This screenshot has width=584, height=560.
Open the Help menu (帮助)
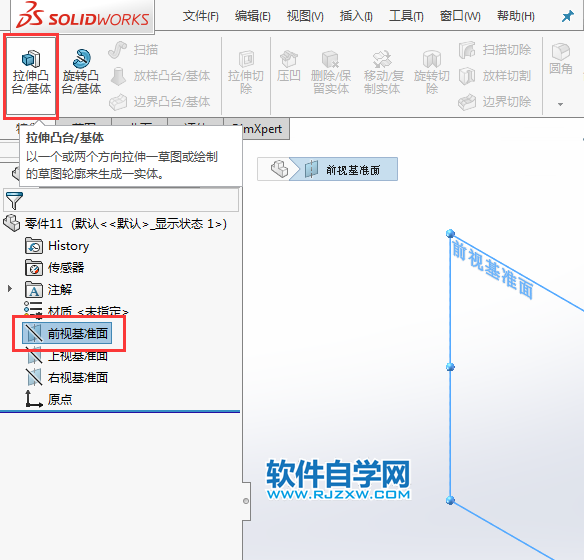point(516,16)
